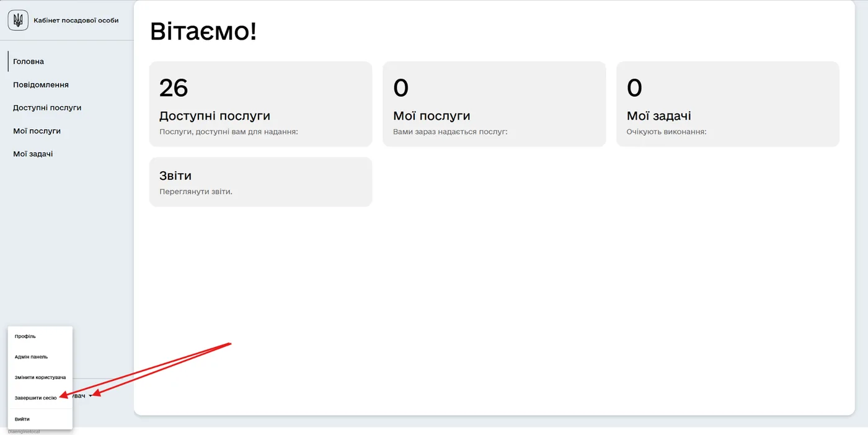Open the Звіти reports card
This screenshot has width=868, height=435.
(260, 182)
